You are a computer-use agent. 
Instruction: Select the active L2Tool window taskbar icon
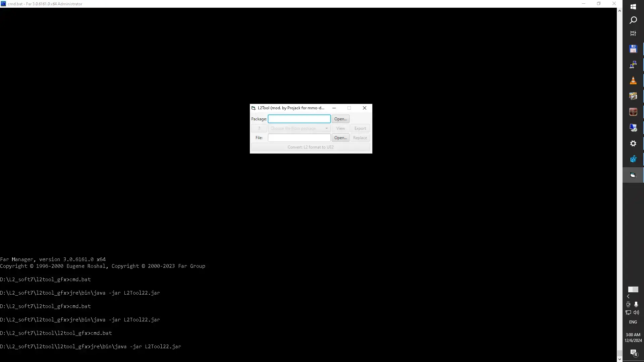tap(633, 175)
